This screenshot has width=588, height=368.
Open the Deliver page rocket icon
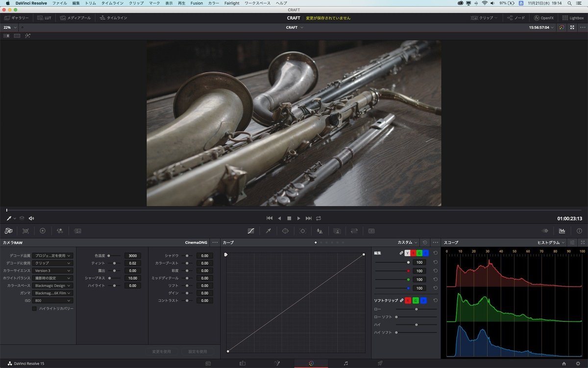380,364
